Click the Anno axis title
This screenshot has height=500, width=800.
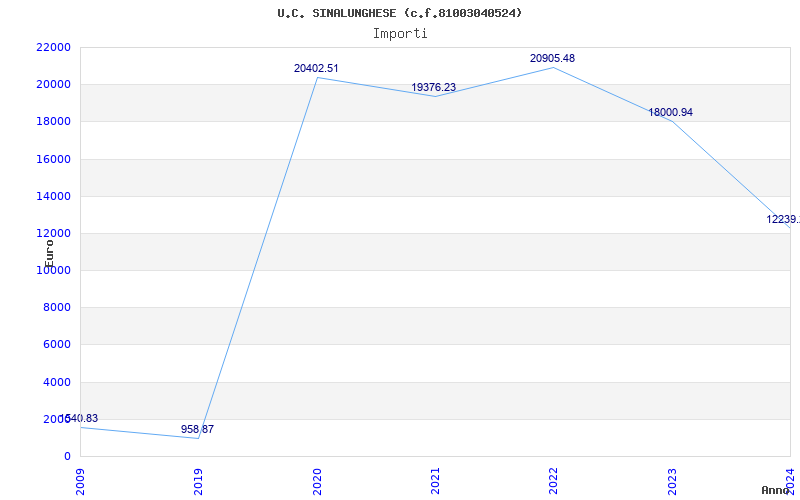click(x=776, y=490)
